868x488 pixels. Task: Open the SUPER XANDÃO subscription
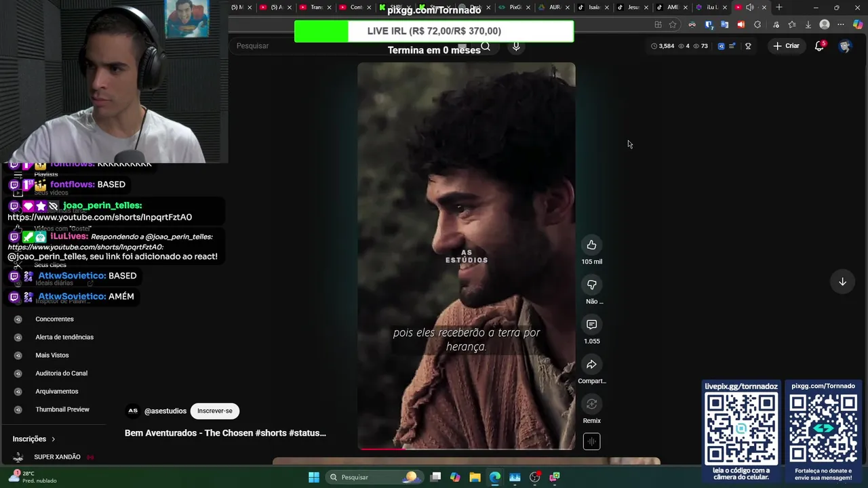[x=57, y=457]
